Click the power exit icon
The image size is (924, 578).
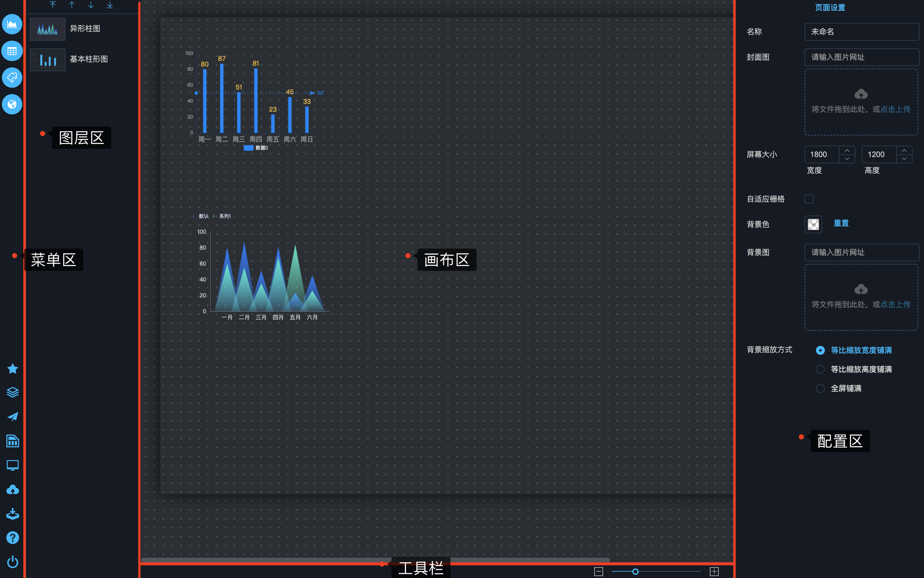click(x=13, y=562)
